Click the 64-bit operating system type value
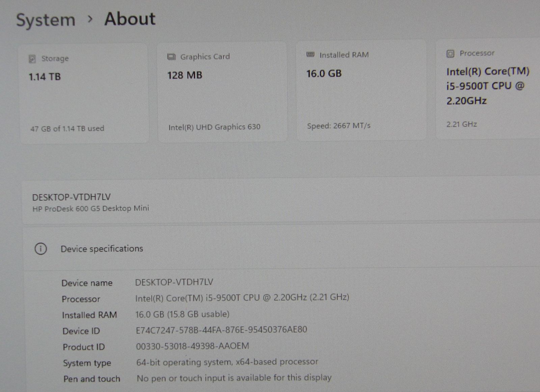Viewport: 540px width, 392px height. 227,362
